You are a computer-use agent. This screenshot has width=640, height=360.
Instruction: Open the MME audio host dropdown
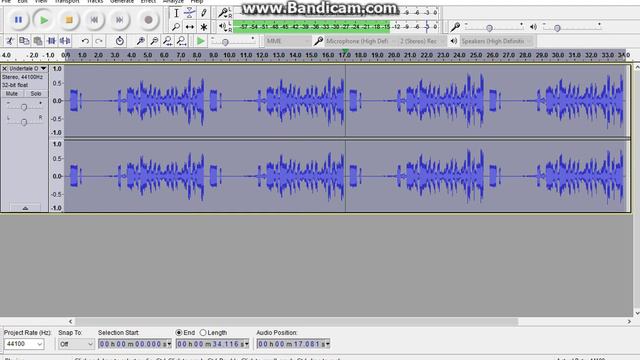(288, 41)
